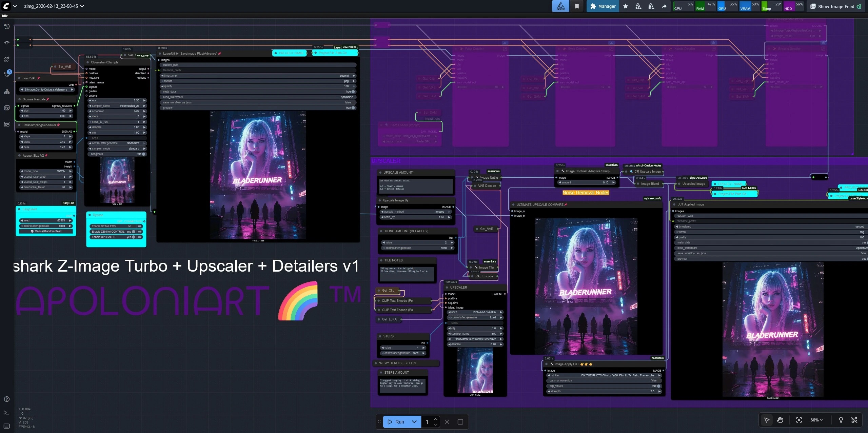Activate the hand pan mode
This screenshot has width=868, height=433.
pyautogui.click(x=780, y=420)
